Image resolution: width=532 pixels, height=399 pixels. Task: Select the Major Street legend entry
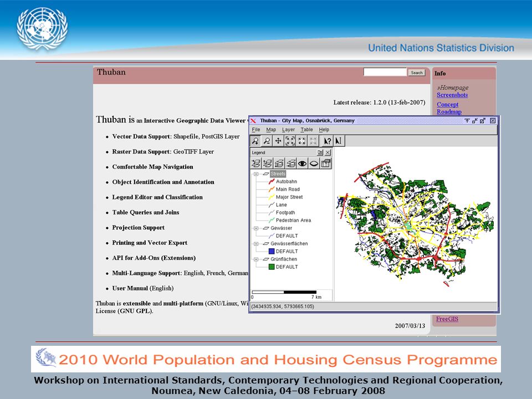tap(289, 197)
